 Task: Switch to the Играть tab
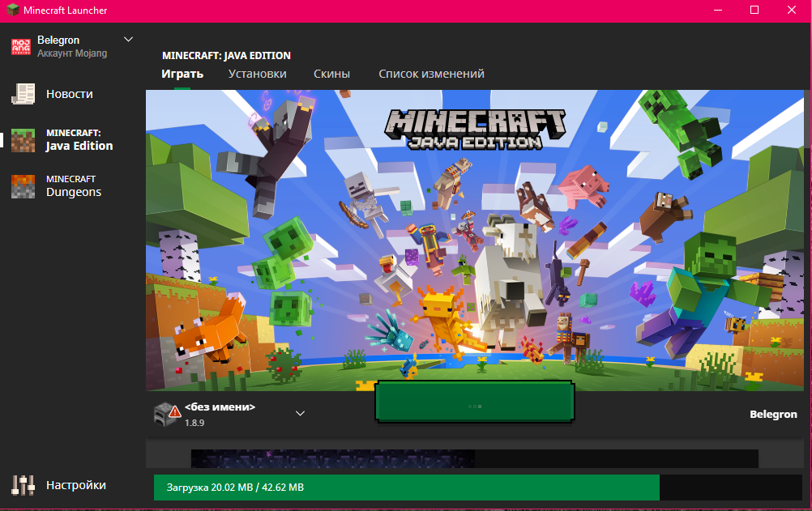[182, 74]
